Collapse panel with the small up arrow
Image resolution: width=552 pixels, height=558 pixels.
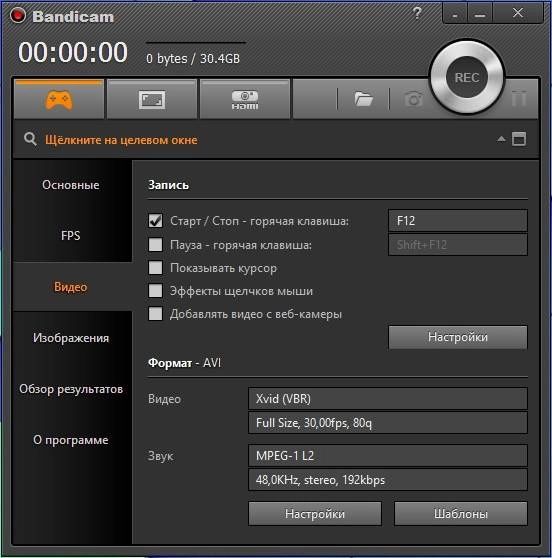(x=501, y=139)
